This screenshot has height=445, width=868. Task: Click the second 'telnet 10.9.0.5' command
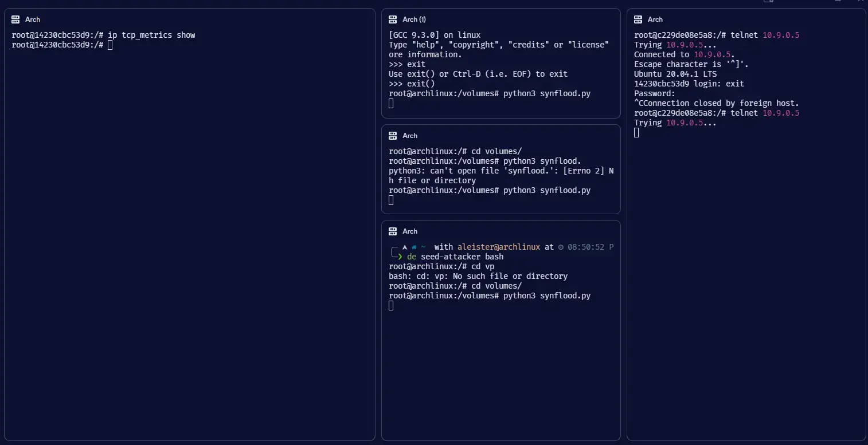click(765, 113)
